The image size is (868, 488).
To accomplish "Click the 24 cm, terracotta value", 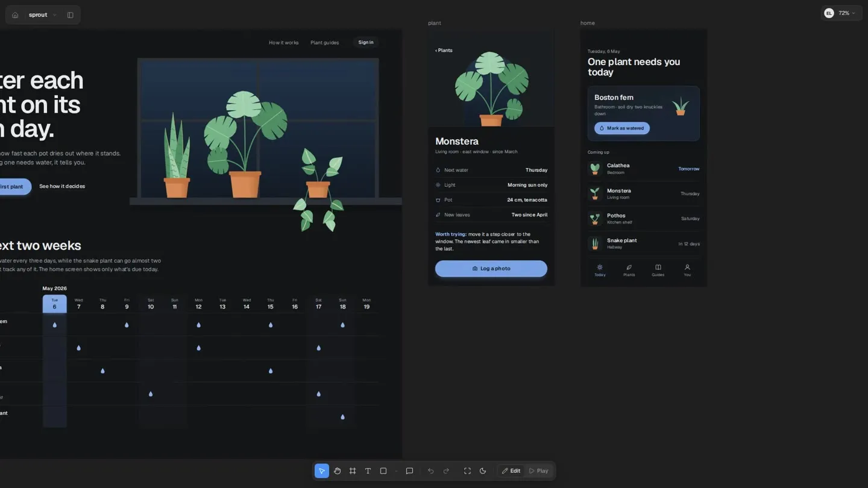I will 527,200.
